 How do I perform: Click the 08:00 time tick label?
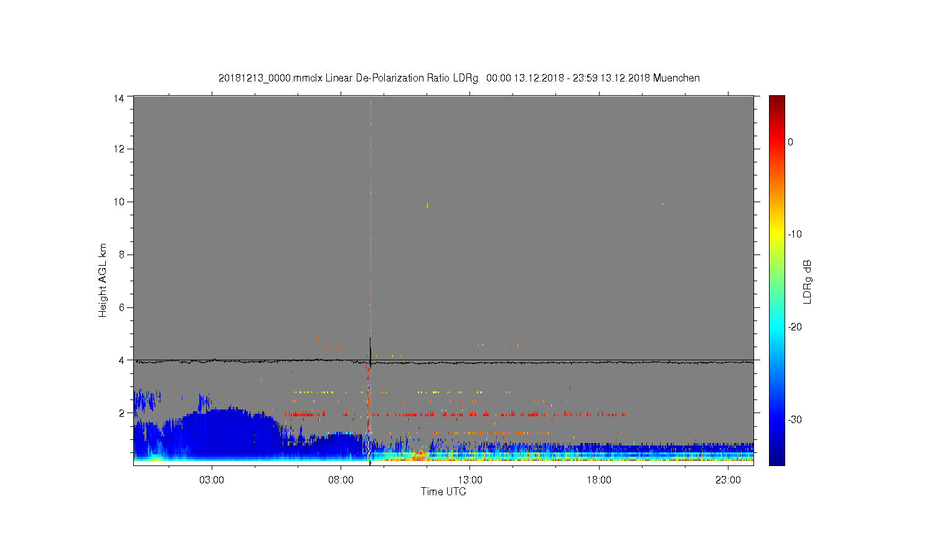pyautogui.click(x=341, y=480)
